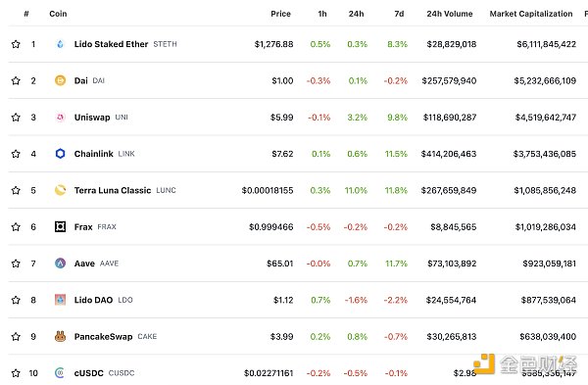Screen dimensions: 588x385
Task: Sort table by Price column header
Action: (x=280, y=14)
